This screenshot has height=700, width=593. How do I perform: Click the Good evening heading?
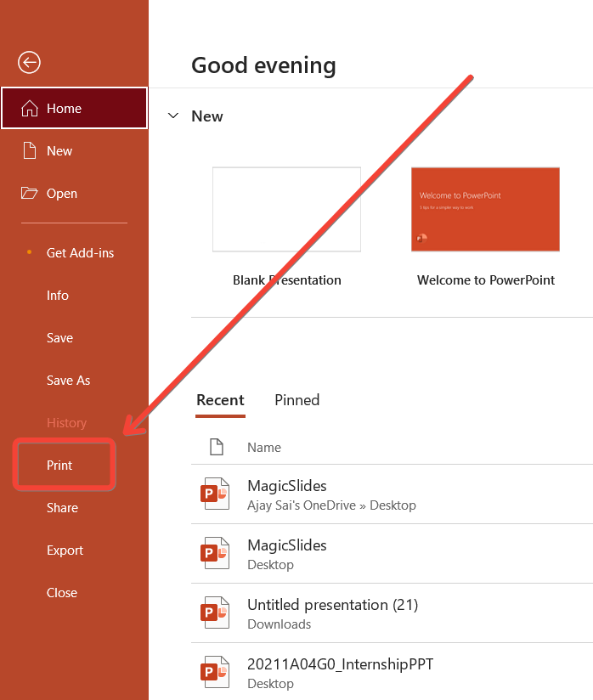point(263,65)
